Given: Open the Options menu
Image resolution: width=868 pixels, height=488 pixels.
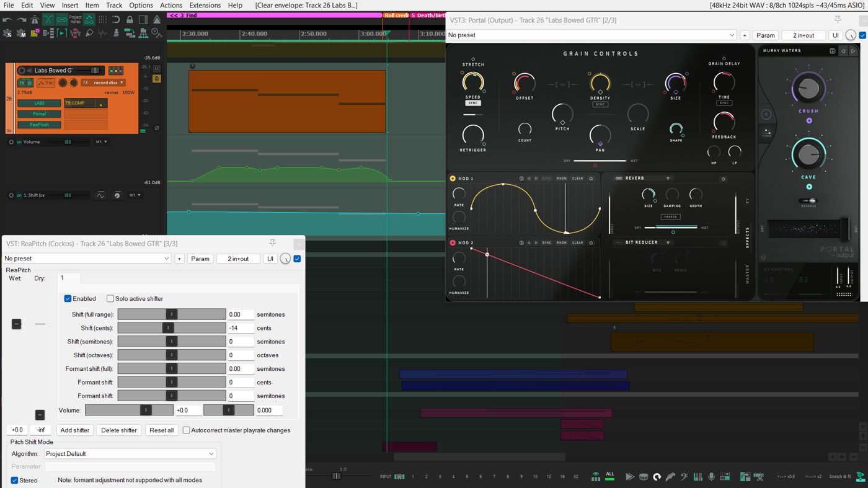Looking at the screenshot, I should 141,5.
